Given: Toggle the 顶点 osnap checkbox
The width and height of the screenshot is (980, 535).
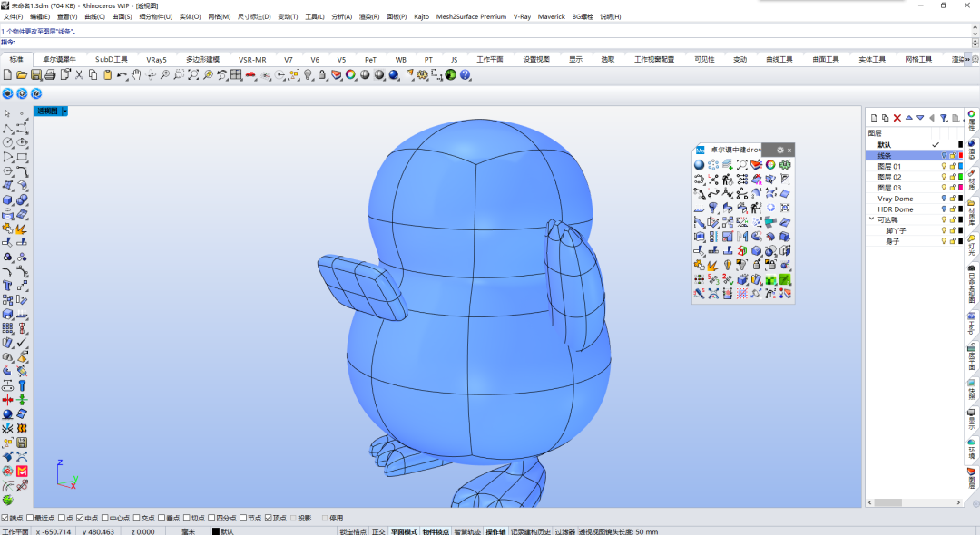Looking at the screenshot, I should [268, 518].
